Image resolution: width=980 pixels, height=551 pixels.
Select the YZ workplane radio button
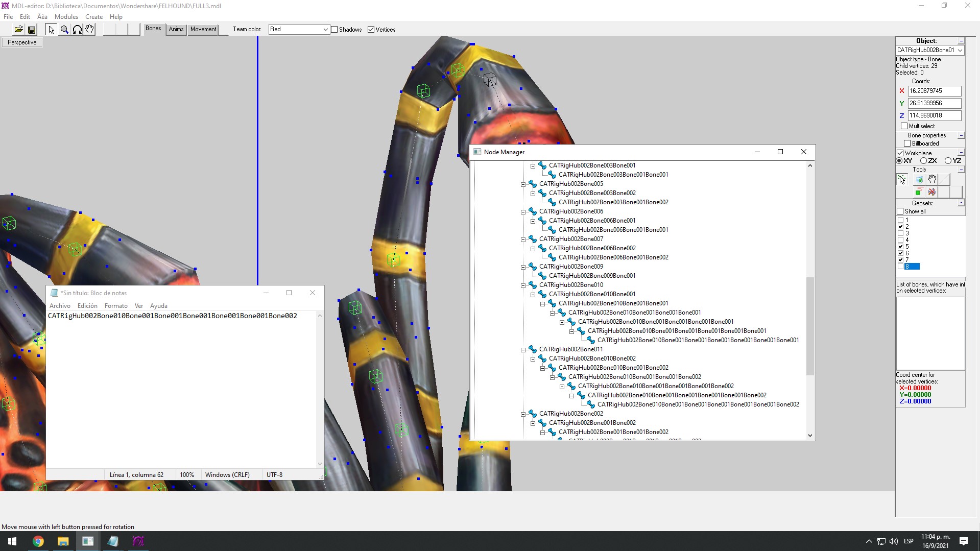948,161
